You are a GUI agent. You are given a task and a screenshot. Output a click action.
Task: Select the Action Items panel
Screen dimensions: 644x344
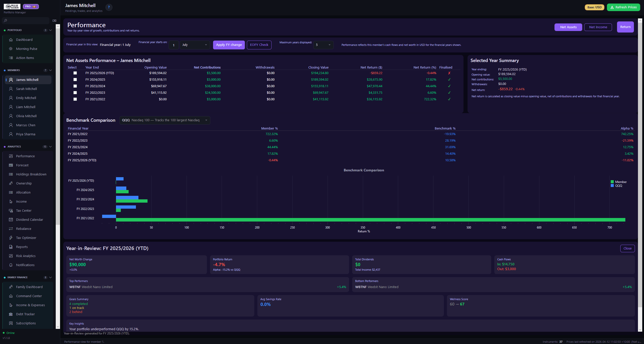click(25, 58)
